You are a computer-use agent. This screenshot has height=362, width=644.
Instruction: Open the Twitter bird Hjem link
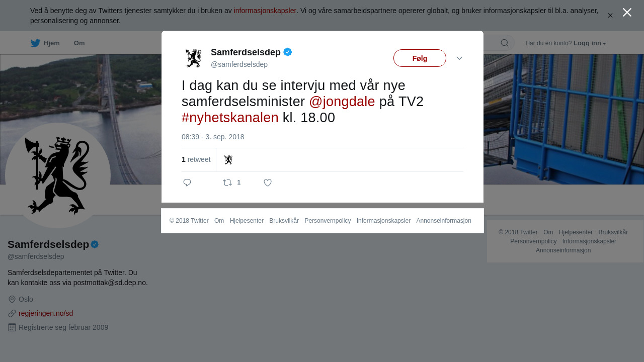click(x=45, y=43)
